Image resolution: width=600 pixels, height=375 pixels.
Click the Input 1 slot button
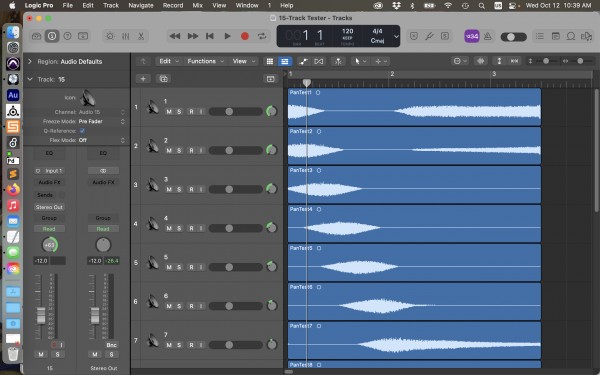coord(49,171)
